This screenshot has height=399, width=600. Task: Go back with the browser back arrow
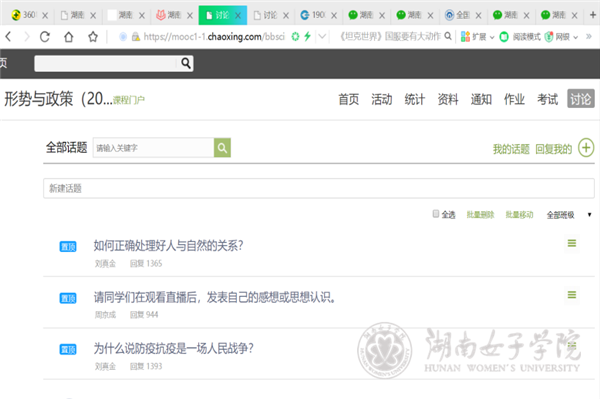click(9, 37)
